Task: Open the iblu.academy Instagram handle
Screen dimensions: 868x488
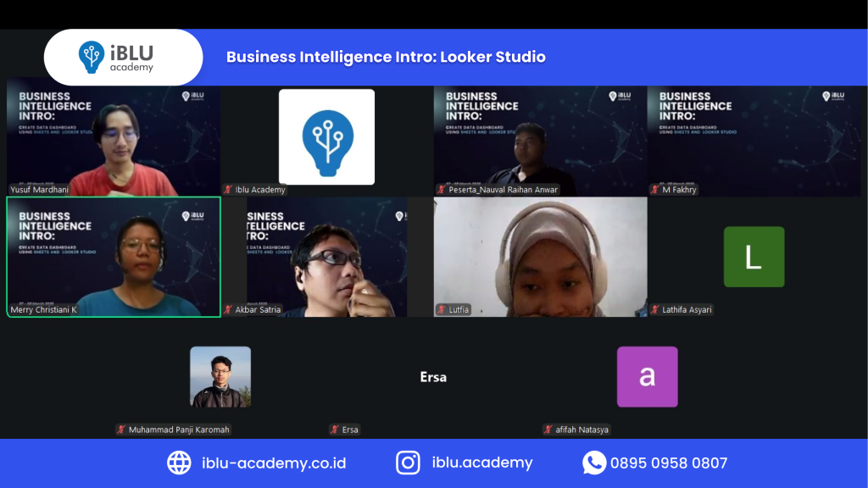Action: (x=482, y=463)
